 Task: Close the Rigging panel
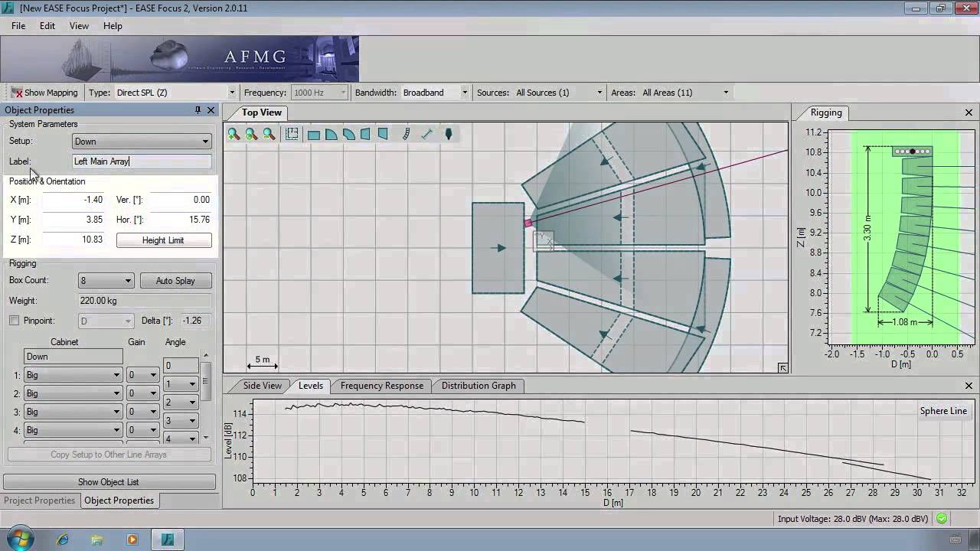click(969, 112)
